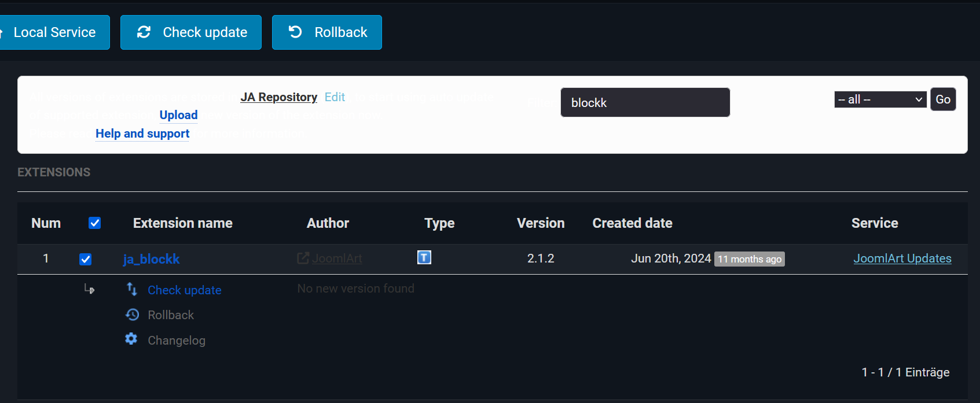Toggle the select-all checkbox in table header
The width and height of the screenshot is (980, 403).
(95, 223)
